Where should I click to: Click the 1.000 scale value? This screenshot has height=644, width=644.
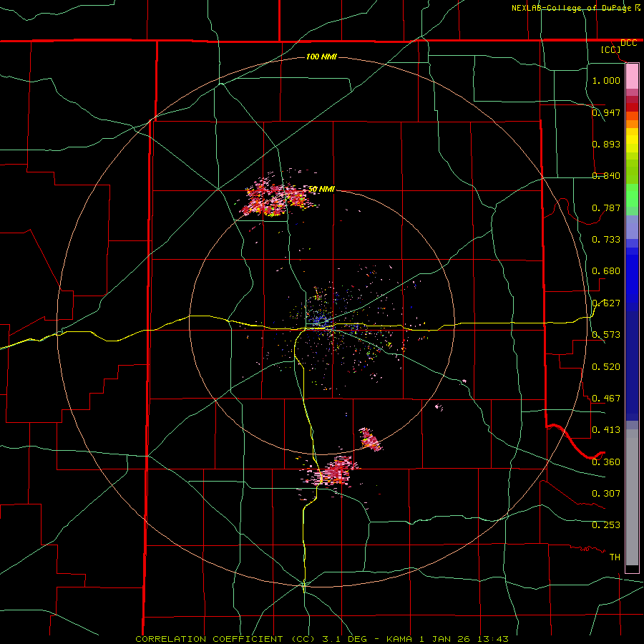(606, 80)
